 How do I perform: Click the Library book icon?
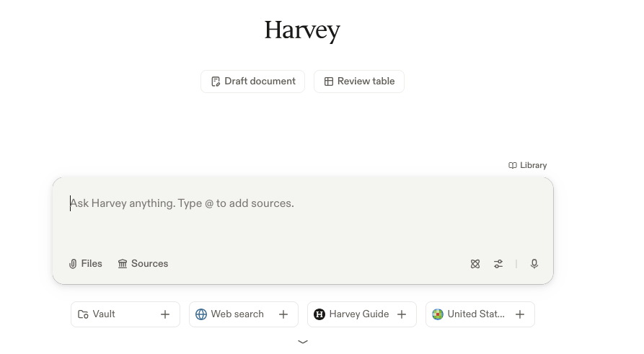point(513,166)
